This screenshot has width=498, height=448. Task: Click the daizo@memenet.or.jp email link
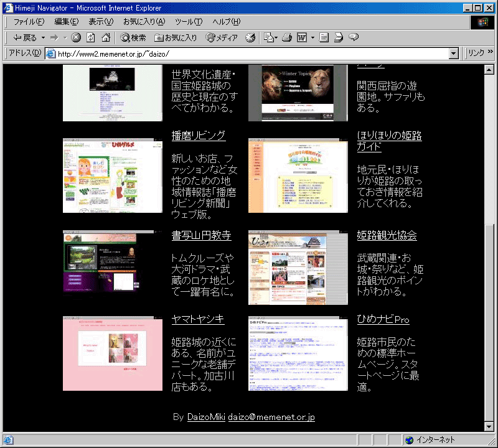[271, 417]
